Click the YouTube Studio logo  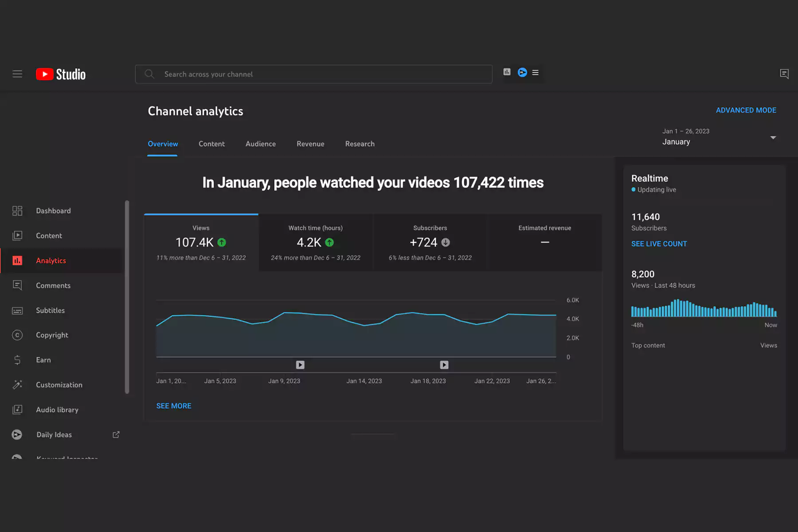pyautogui.click(x=61, y=74)
